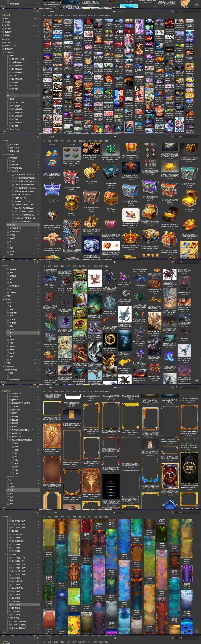
Task: Open 添加日期 filter dropdown in 边框 window
Action: (82, 391)
